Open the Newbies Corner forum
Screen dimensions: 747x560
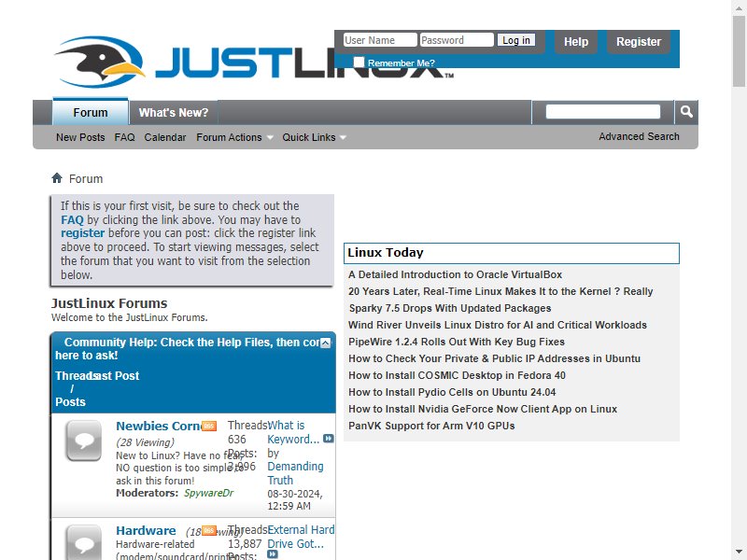158,427
